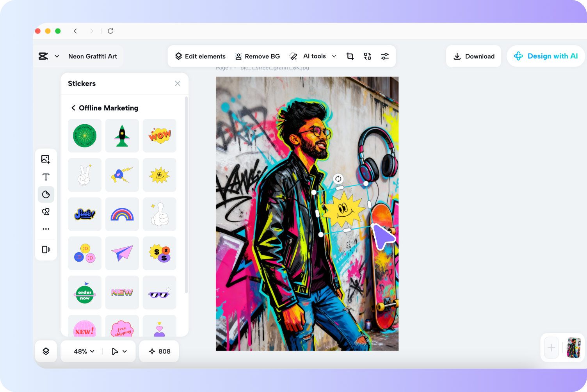Image resolution: width=587 pixels, height=392 pixels.
Task: Open the Shapes and elements sidebar icon
Action: pyautogui.click(x=46, y=211)
